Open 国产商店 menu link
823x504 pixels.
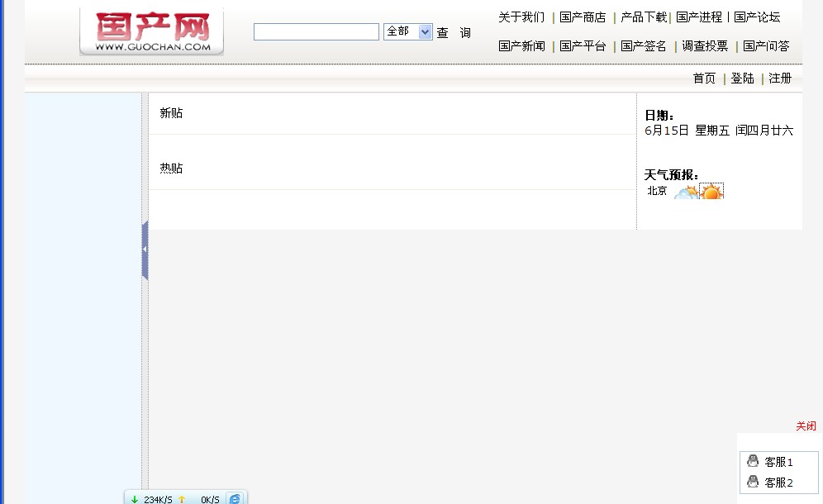(x=583, y=17)
